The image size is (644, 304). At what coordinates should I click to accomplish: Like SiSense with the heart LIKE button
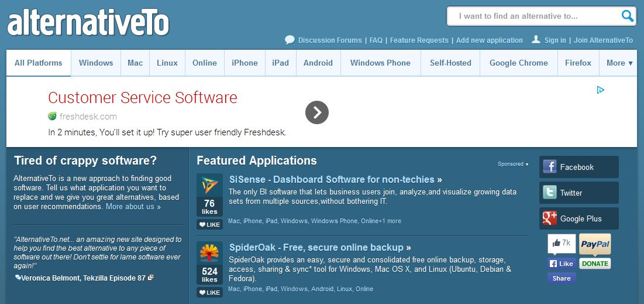click(209, 224)
